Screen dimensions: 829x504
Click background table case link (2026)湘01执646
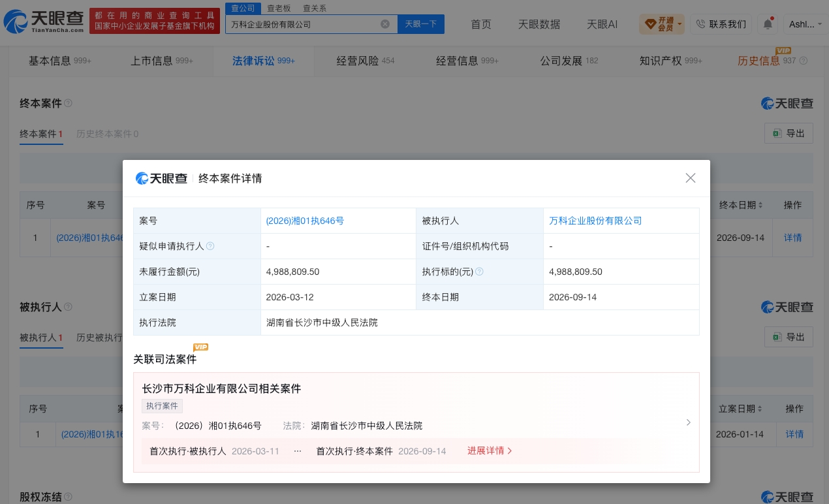tap(90, 238)
